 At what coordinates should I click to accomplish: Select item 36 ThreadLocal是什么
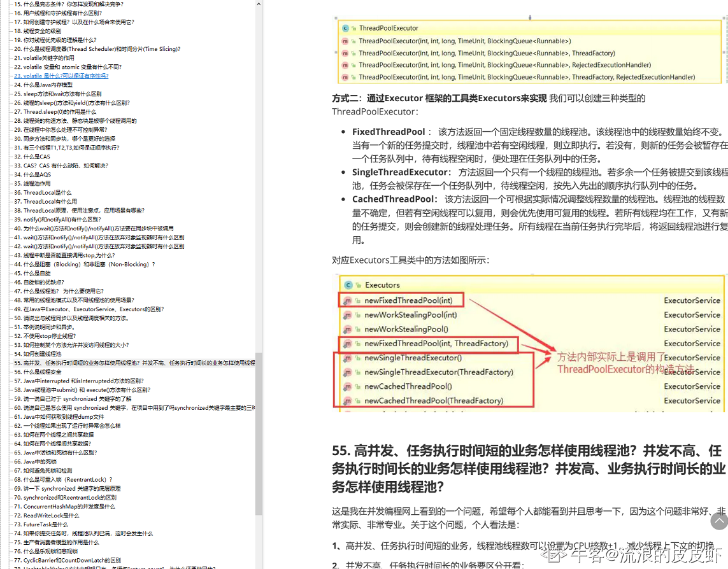[x=43, y=192]
